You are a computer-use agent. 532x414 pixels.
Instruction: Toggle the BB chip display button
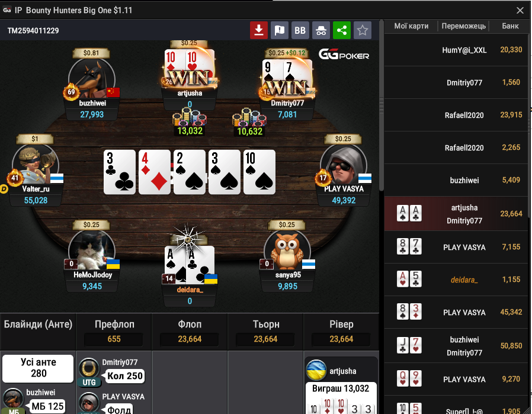300,30
